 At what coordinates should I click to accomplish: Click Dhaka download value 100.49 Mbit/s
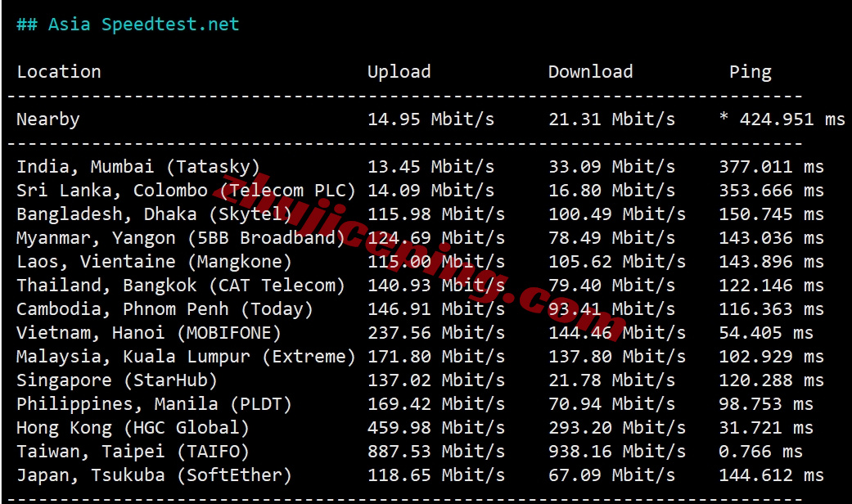coord(617,214)
